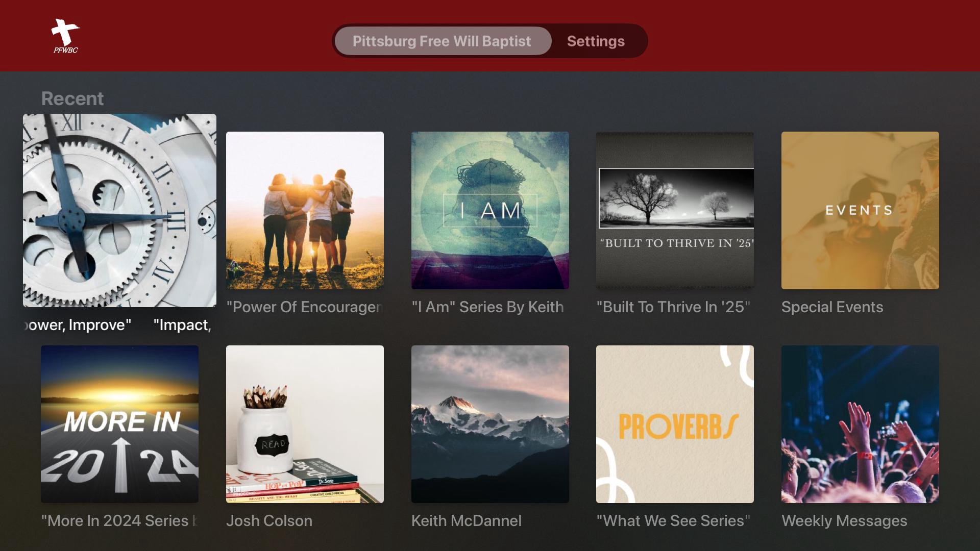
Task: Open the Weekly Messages concert crowd tile
Action: pyautogui.click(x=860, y=424)
